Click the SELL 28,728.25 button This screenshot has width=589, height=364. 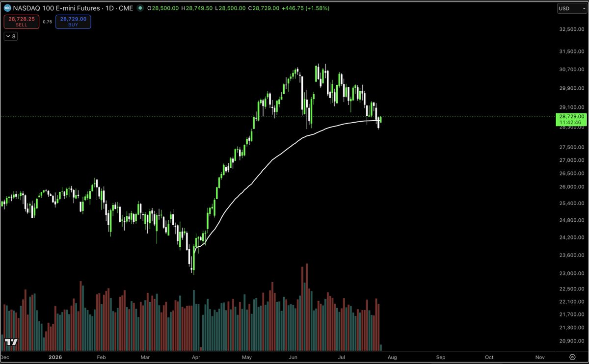tap(21, 22)
